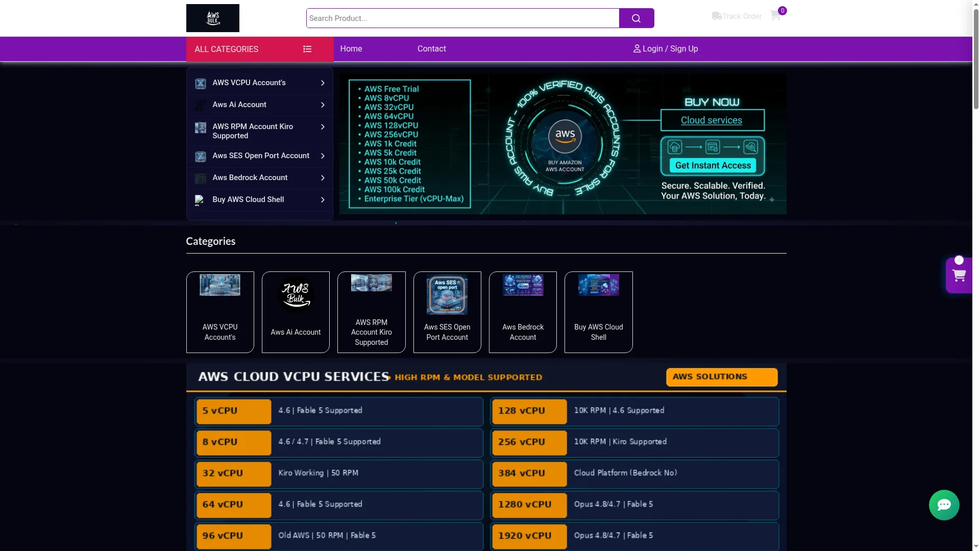980x551 pixels.
Task: Click Get Instant Access banner button
Action: (713, 165)
